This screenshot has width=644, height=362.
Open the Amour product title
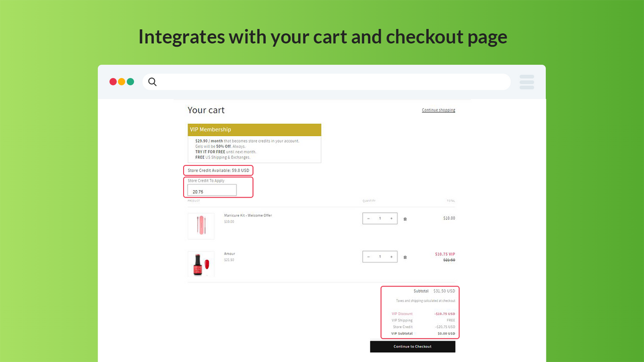(x=229, y=253)
